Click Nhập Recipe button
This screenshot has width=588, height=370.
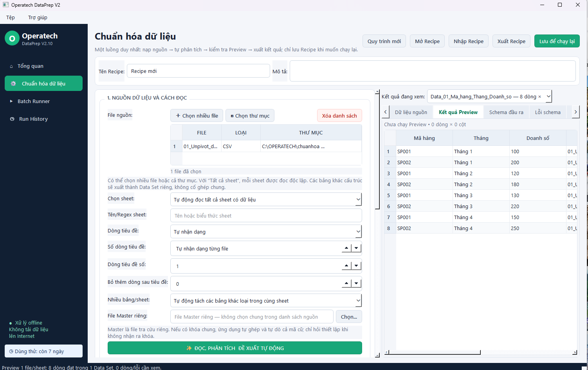tap(469, 41)
